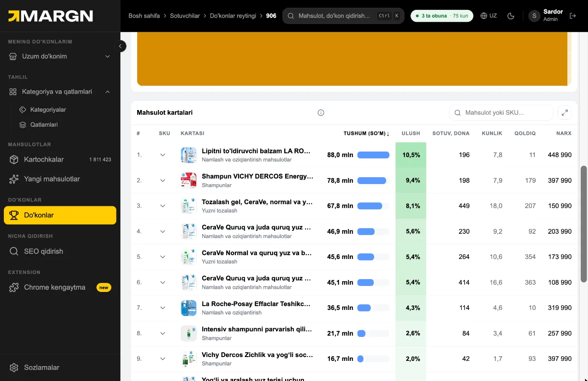
Task: Click the 3 ta obuna subscription badge
Action: coord(442,16)
